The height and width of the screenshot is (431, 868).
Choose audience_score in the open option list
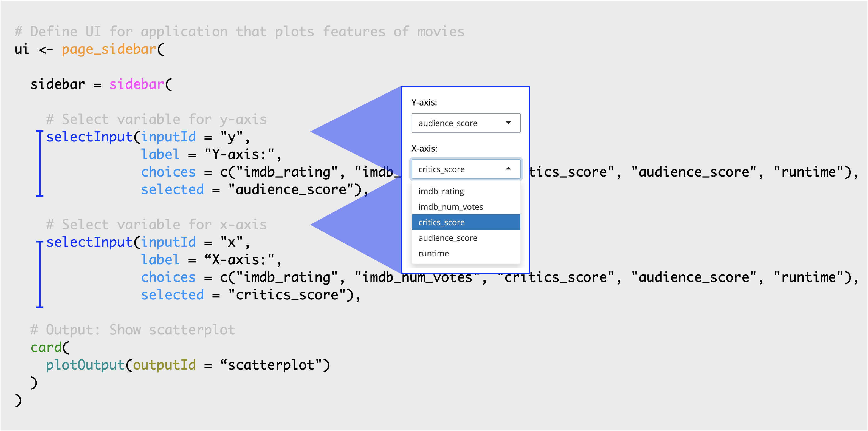447,238
